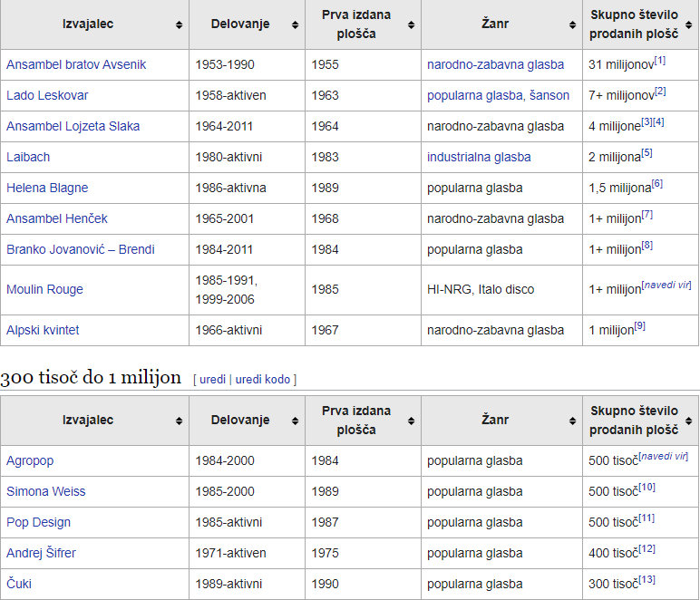This screenshot has width=700, height=600.
Task: Click uredi link beside section heading
Action: tap(212, 380)
